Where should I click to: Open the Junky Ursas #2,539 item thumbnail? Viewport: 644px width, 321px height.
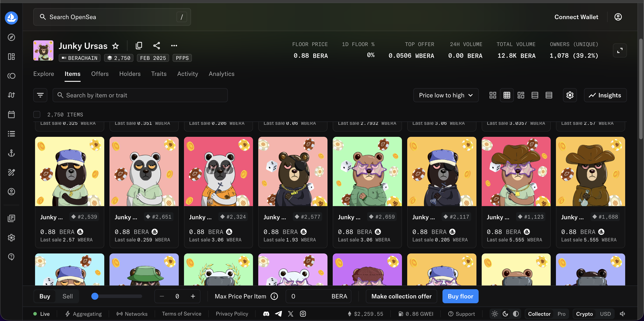tap(69, 171)
